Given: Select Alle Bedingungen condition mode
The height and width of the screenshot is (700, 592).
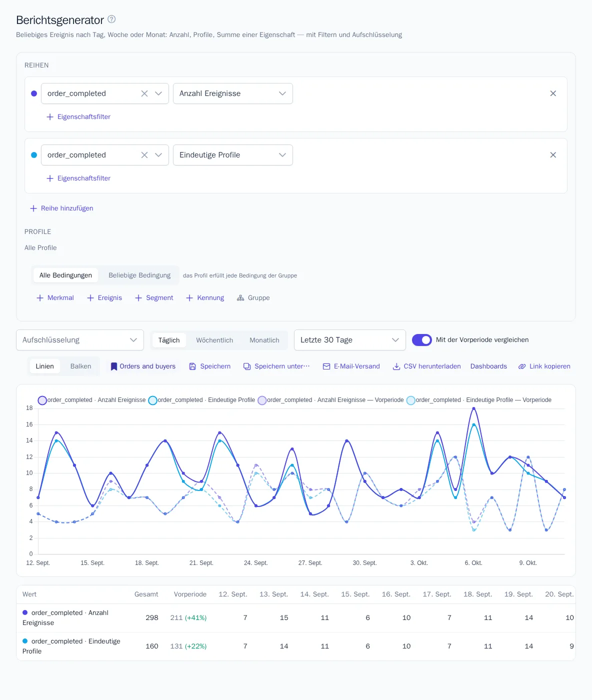Looking at the screenshot, I should pyautogui.click(x=65, y=275).
